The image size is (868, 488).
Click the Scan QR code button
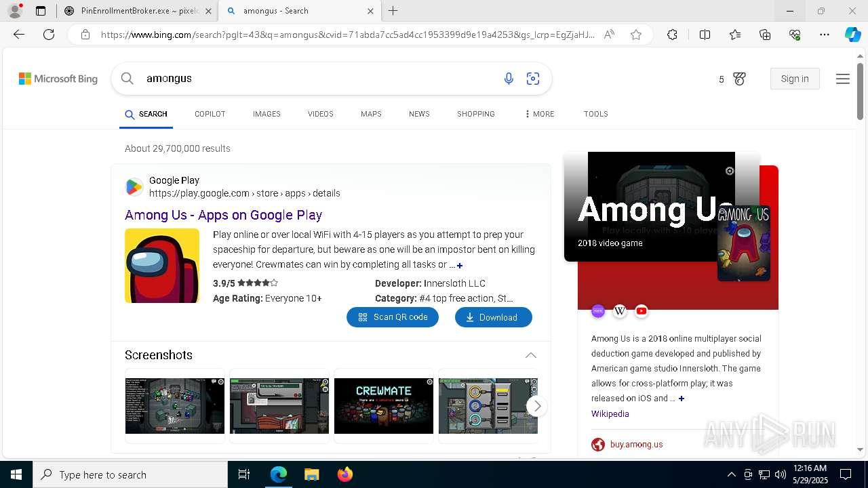(x=393, y=317)
